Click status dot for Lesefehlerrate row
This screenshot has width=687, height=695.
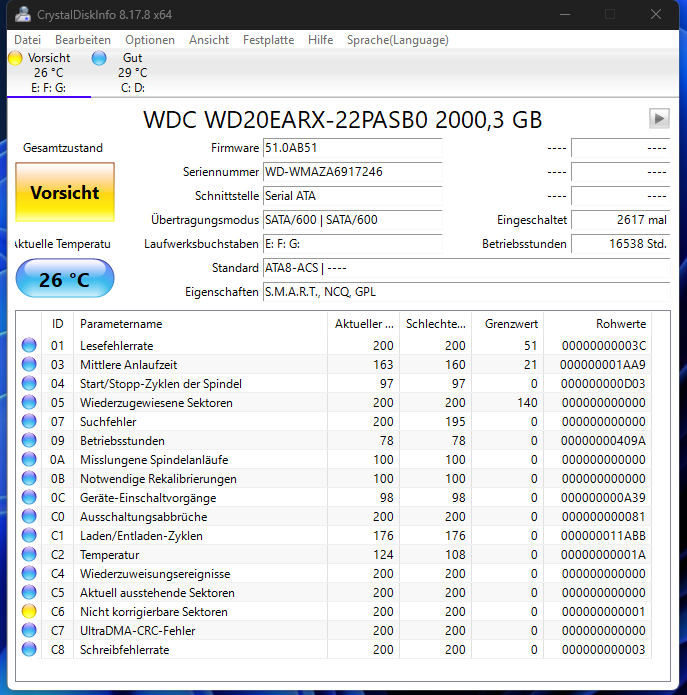pos(29,345)
